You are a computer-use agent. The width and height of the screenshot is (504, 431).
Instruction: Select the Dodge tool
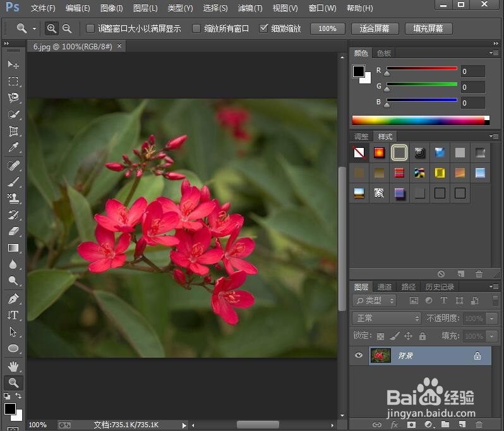pos(13,281)
